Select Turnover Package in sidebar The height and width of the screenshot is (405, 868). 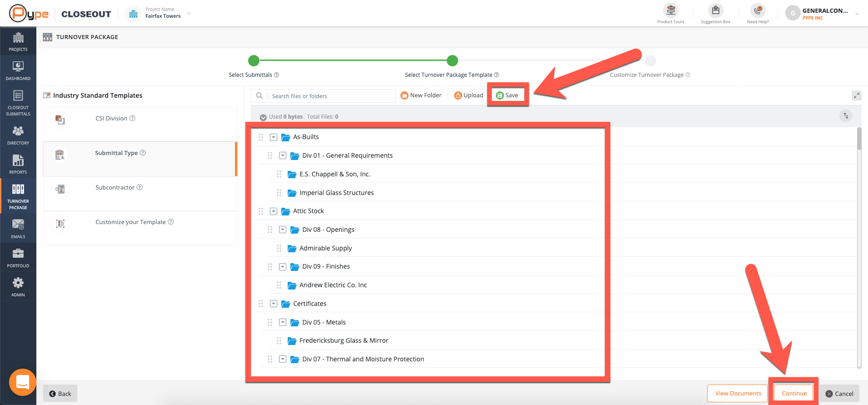(x=18, y=196)
